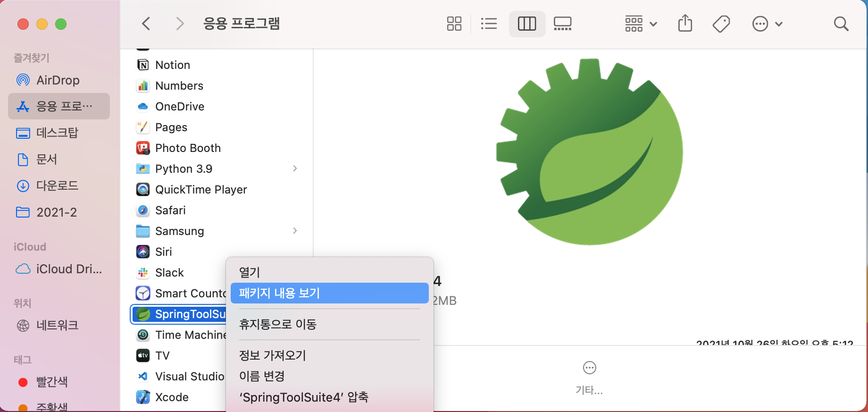Open iCloud Drive in the sidebar
Screen dimensions: 868x412
59,269
